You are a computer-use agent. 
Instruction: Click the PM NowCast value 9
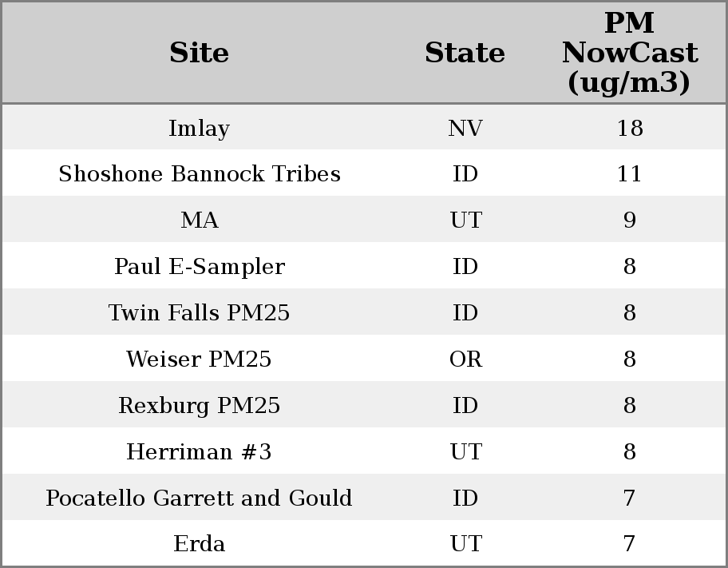pyautogui.click(x=629, y=220)
